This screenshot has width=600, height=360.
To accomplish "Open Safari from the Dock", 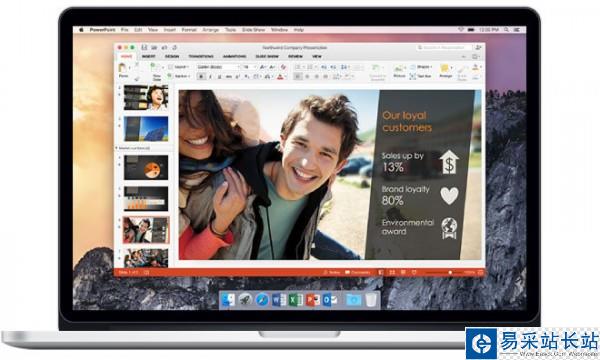I will pos(262,300).
